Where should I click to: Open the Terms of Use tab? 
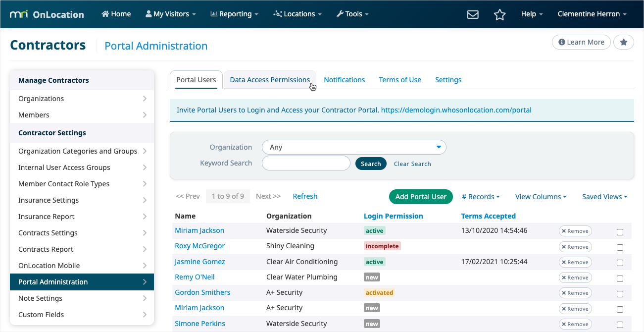pos(400,80)
